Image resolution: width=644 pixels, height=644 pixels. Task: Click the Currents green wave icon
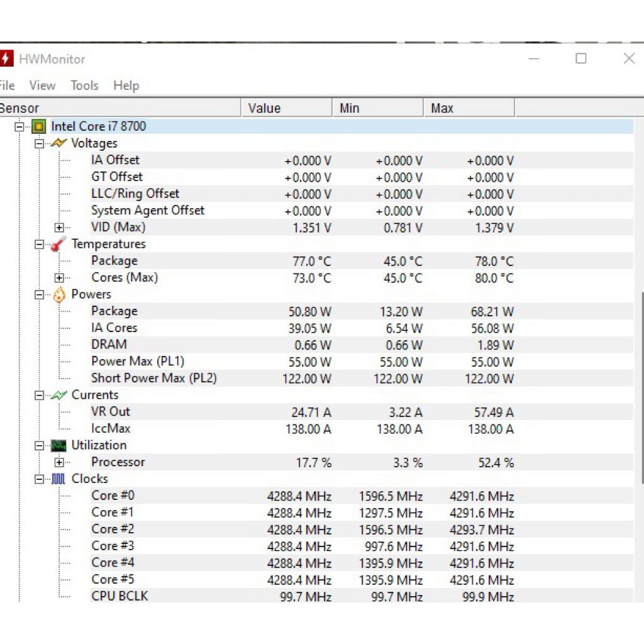click(58, 396)
